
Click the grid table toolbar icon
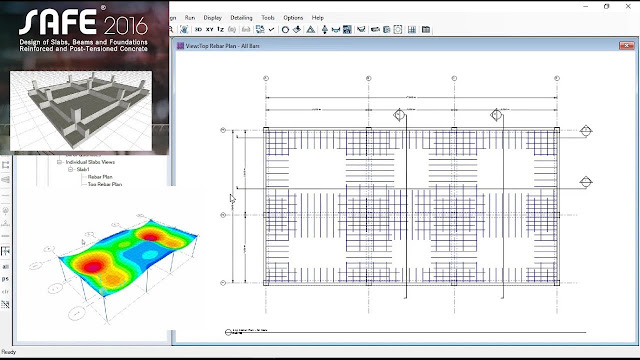point(412,29)
